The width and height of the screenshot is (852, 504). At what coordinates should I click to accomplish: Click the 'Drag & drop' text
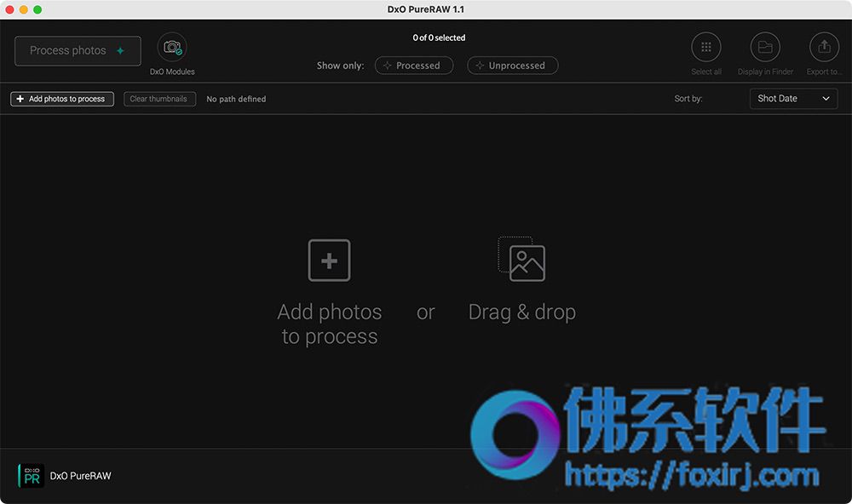[x=522, y=312]
